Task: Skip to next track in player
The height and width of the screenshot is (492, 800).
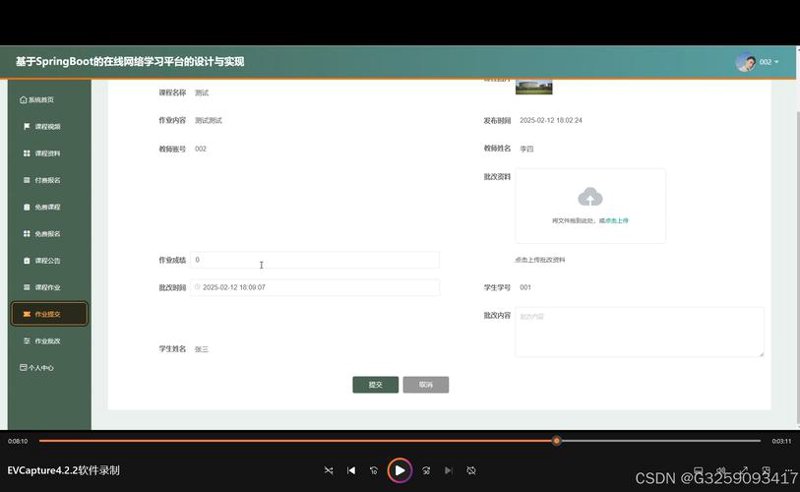Action: point(448,471)
